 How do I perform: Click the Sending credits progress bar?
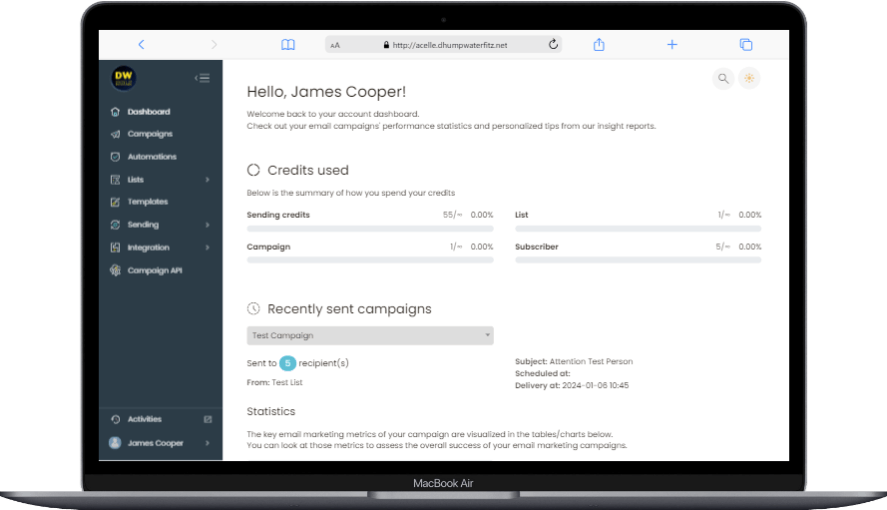[x=370, y=229]
